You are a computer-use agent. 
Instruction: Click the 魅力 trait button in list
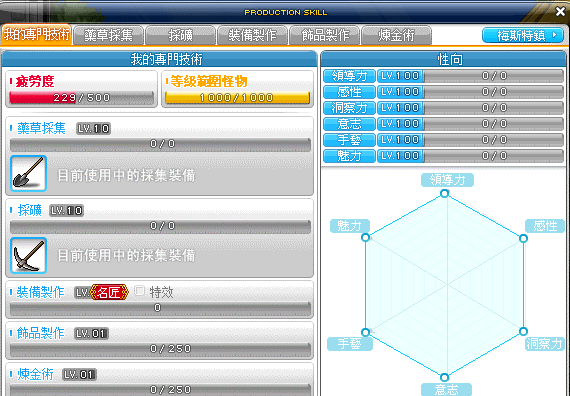tap(349, 156)
